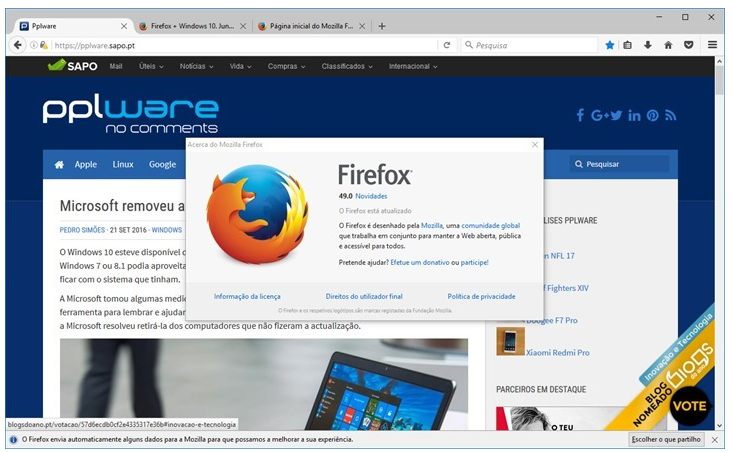Screen dimensions: 733x452
Task: Open Política de privacidade link
Action: click(x=481, y=296)
